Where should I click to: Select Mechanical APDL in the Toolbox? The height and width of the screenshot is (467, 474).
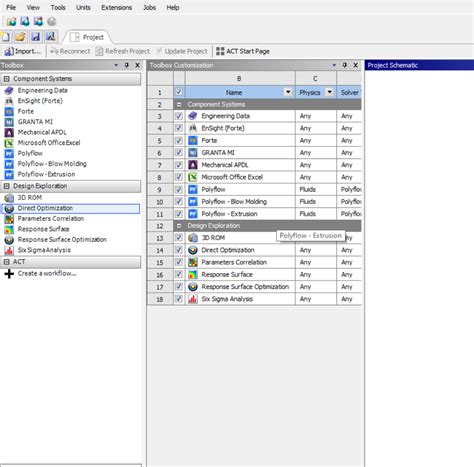pyautogui.click(x=42, y=132)
